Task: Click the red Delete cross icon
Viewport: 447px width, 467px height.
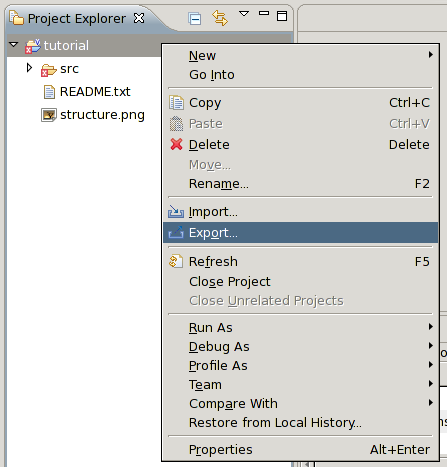Action: [176, 144]
